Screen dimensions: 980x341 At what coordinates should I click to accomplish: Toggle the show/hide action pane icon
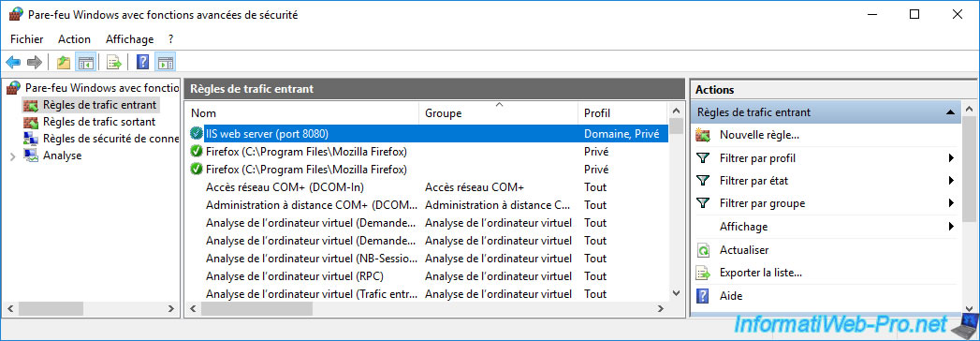[165, 62]
